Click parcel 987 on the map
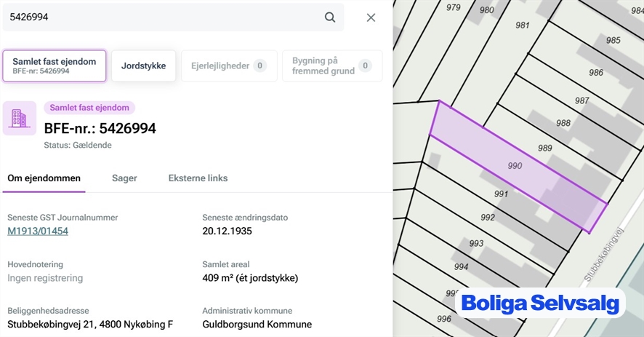 tap(582, 100)
